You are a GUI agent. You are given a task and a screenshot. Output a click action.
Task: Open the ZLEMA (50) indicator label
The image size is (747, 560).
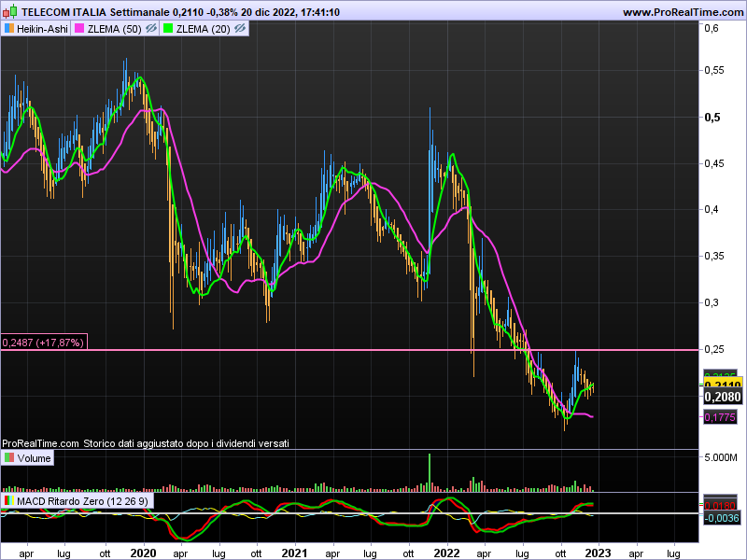coord(114,29)
